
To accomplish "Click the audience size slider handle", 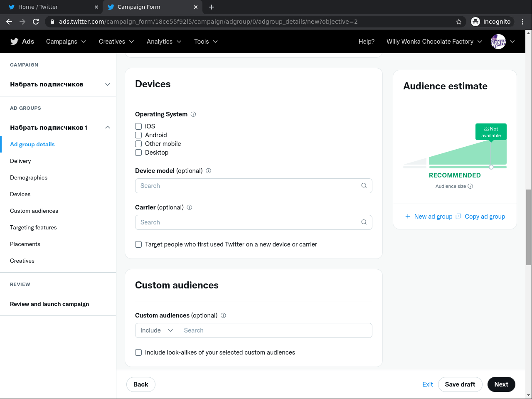I will click(491, 167).
